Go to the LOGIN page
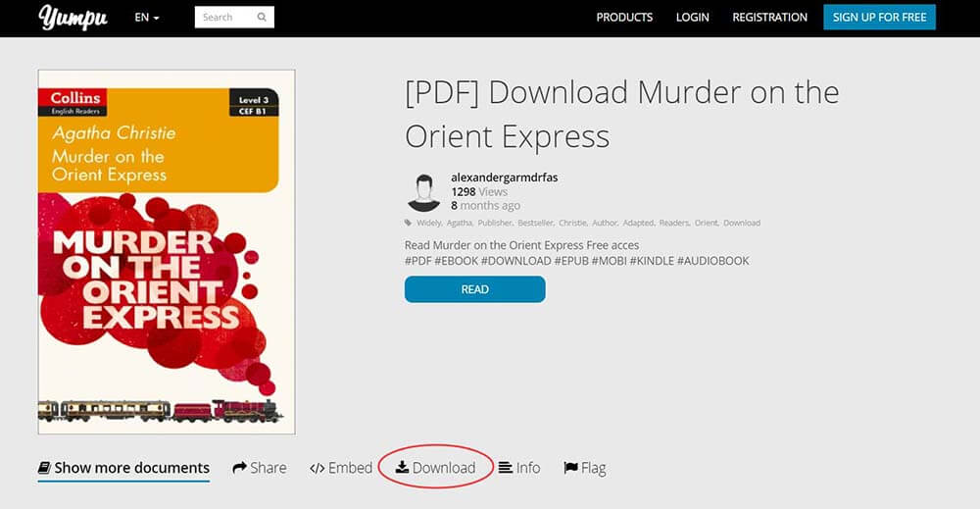Viewport: 980px width, 509px height. pos(693,18)
